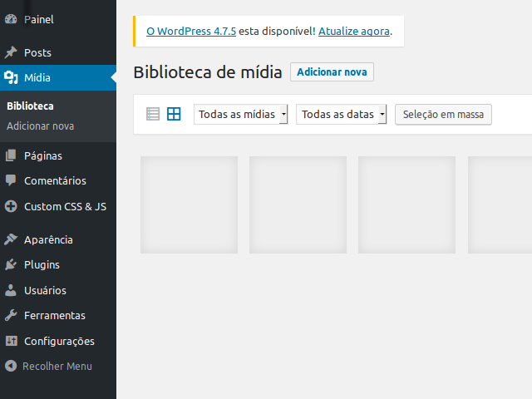Select the fourth partially visible media thumbnail

[x=500, y=205]
